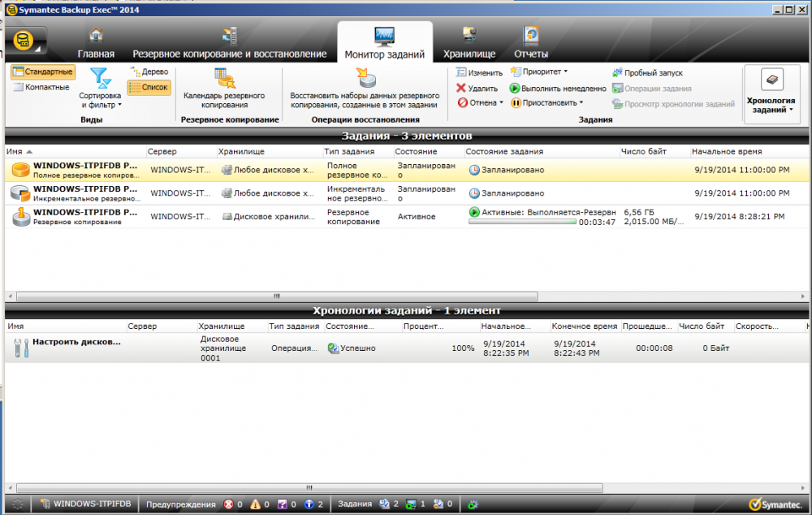Toggle the Список view

click(149, 87)
